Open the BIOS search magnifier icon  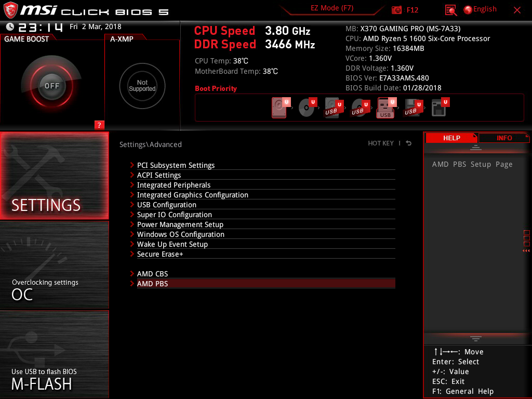(450, 10)
